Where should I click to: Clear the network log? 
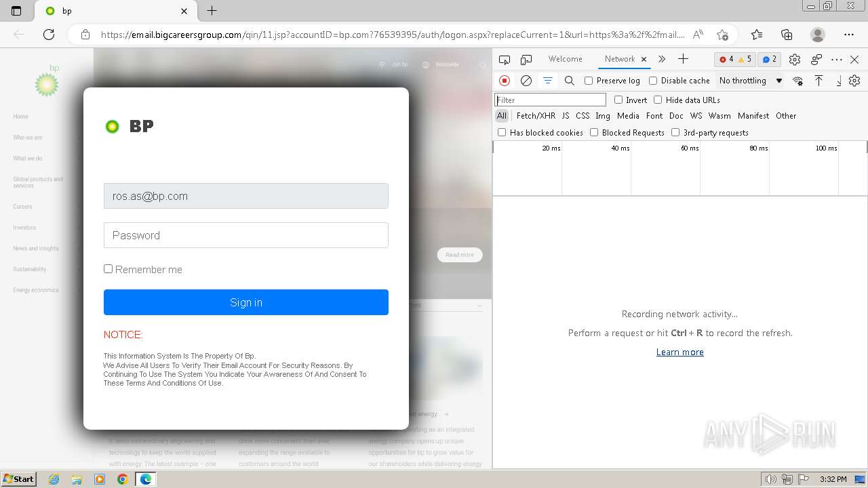[x=526, y=81]
